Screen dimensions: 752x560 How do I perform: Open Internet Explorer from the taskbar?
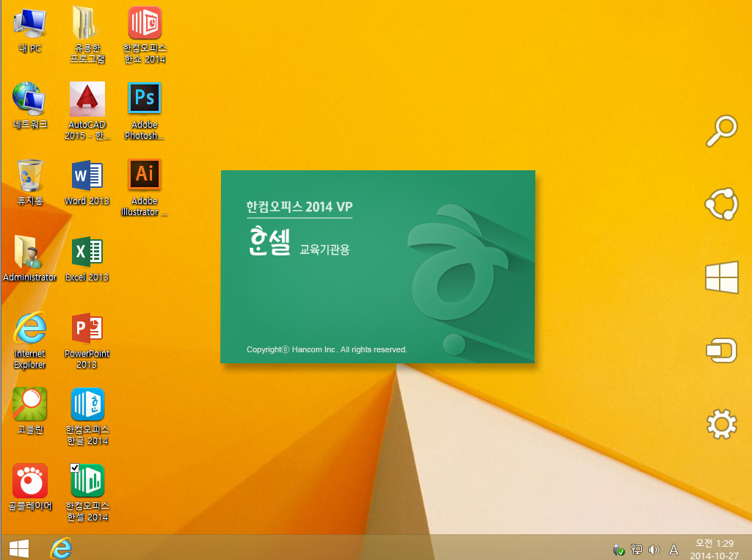click(x=62, y=548)
